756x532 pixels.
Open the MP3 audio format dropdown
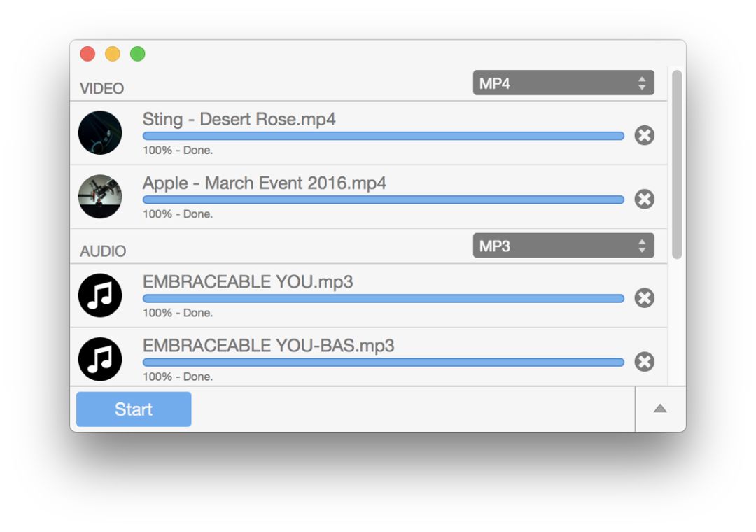pyautogui.click(x=563, y=246)
